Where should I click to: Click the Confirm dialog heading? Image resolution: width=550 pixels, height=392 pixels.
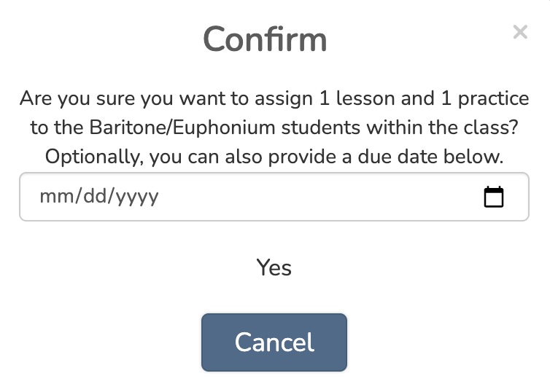click(x=265, y=39)
